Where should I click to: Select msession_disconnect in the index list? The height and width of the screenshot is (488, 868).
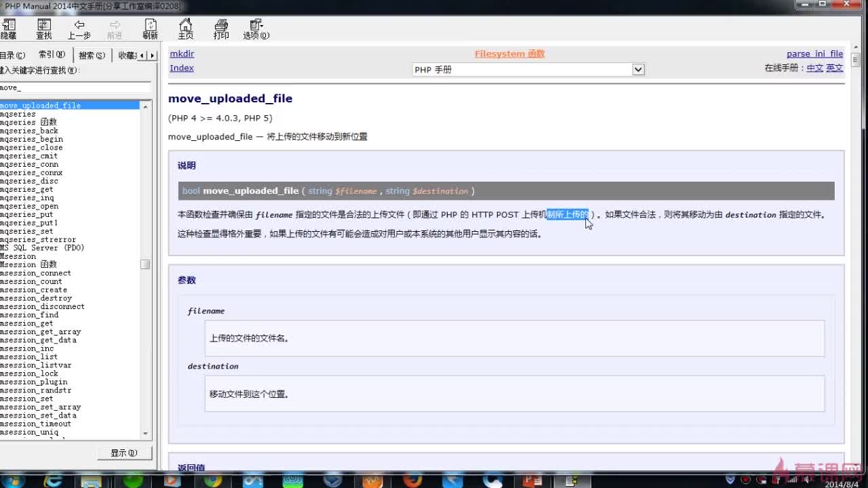point(42,306)
